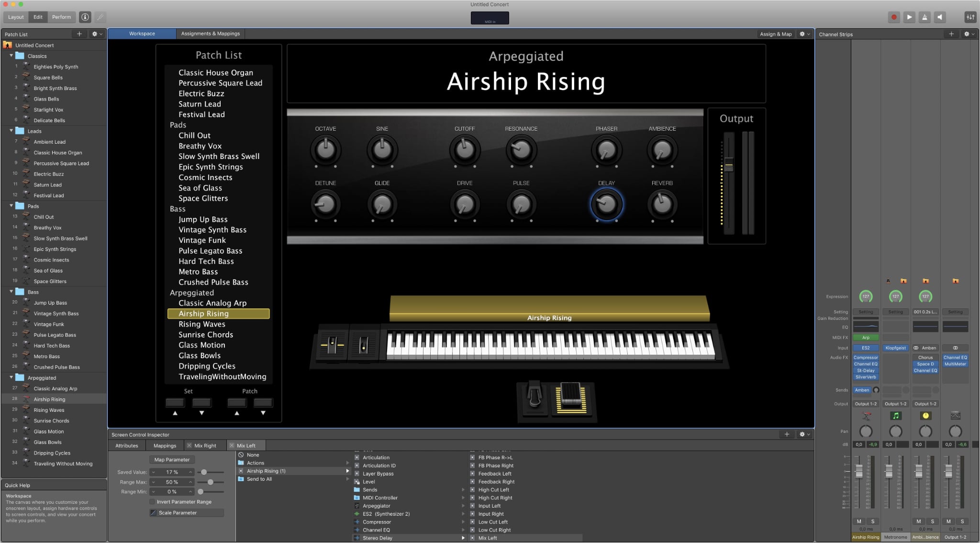The height and width of the screenshot is (543, 980).
Task: Open the Mappings tab
Action: pos(165,445)
